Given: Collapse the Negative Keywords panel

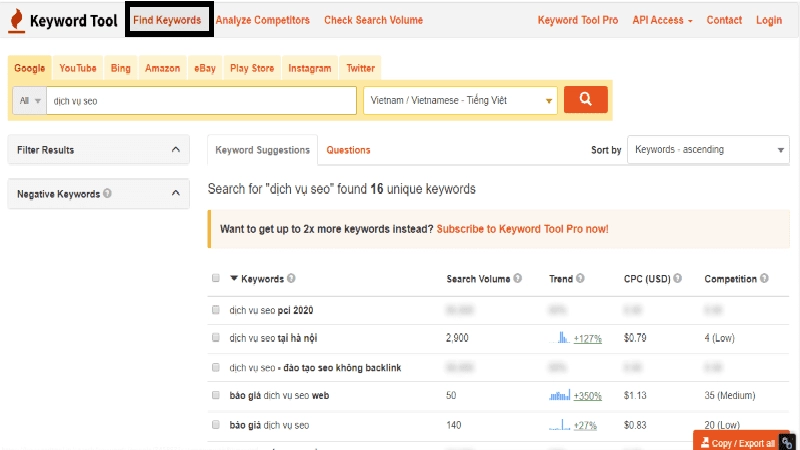Looking at the screenshot, I should (x=176, y=193).
